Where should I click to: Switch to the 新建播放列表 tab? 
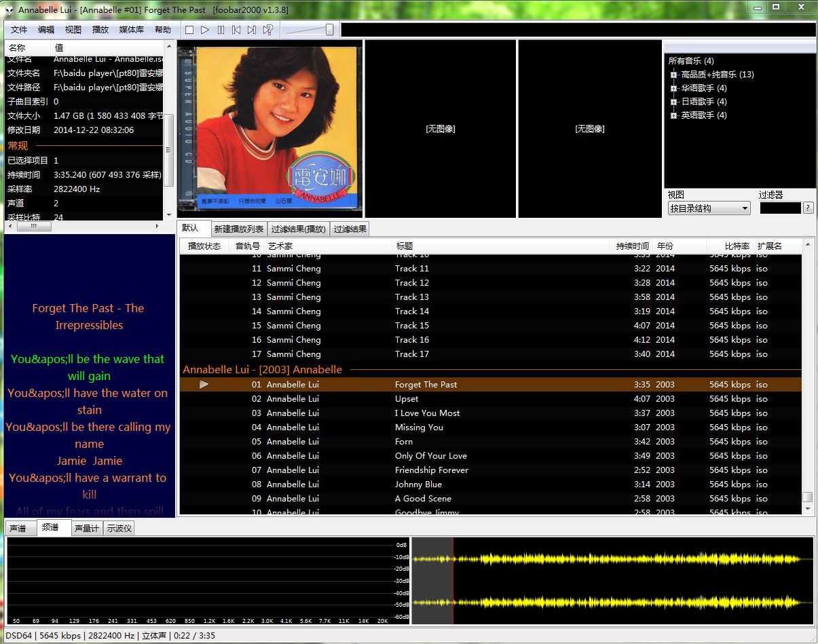pyautogui.click(x=238, y=229)
